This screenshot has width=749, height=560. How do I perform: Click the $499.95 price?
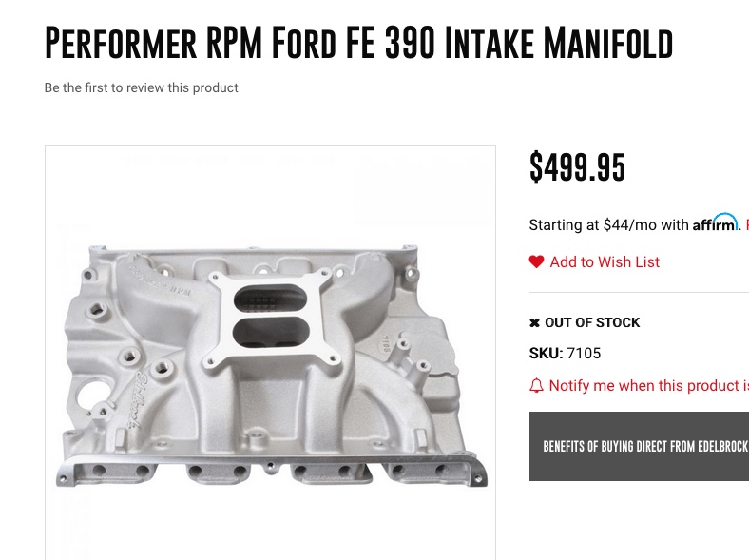577,168
